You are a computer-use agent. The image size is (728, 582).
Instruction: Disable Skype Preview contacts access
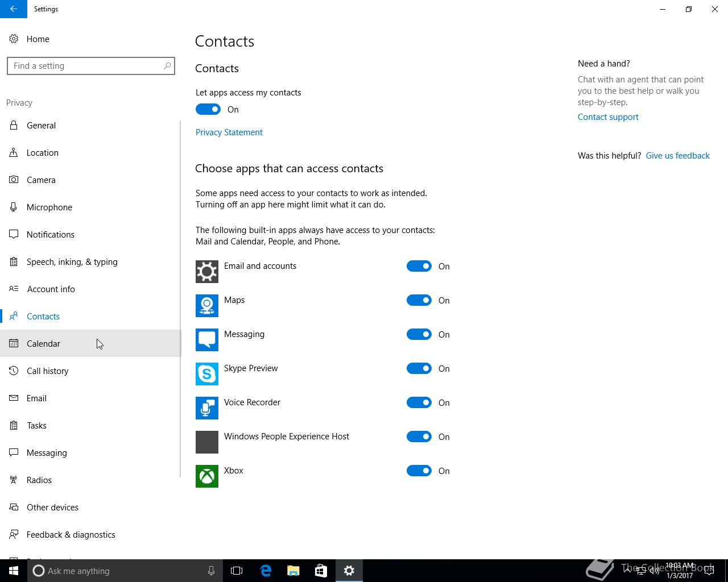click(419, 368)
